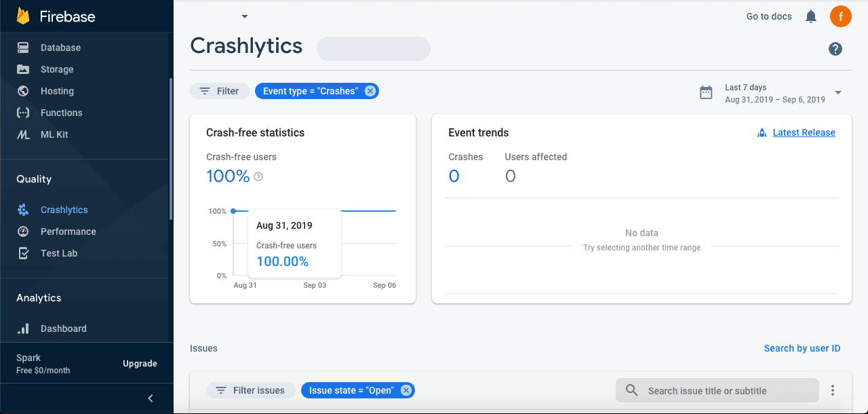Screen dimensions: 868x414
Task: Click the notifications bell icon
Action: 810,16
